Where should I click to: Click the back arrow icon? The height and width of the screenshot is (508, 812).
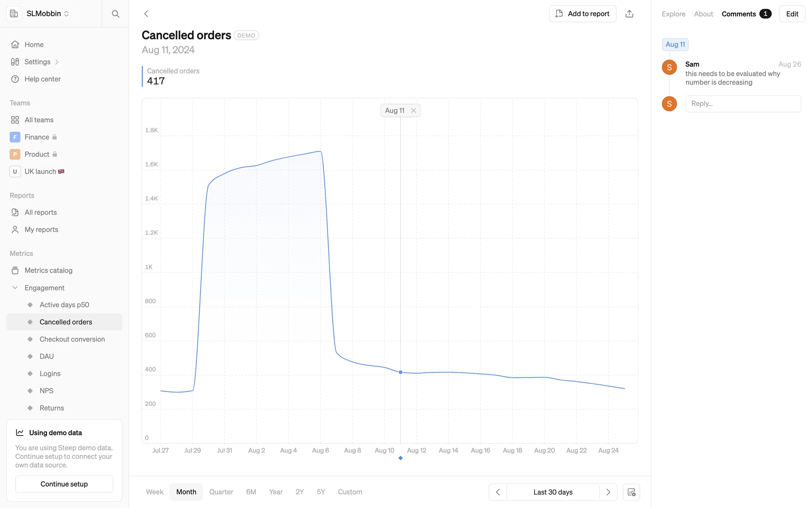click(x=146, y=14)
